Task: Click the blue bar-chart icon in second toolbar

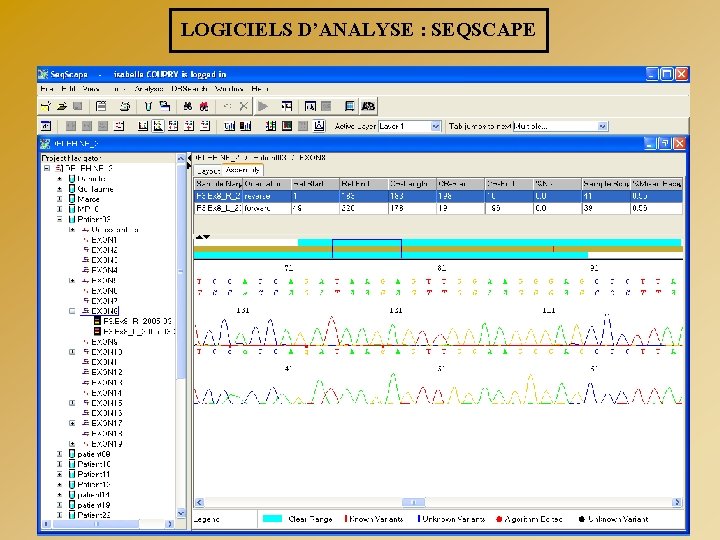Action: 229,126
